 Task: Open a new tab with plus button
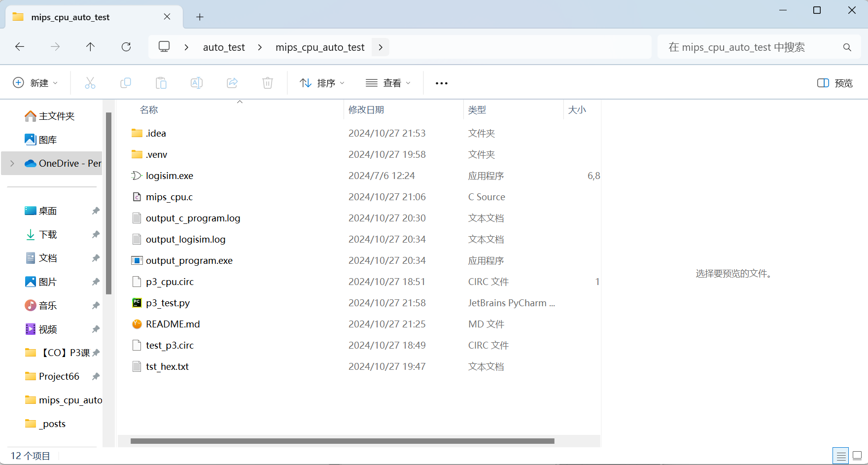(200, 17)
